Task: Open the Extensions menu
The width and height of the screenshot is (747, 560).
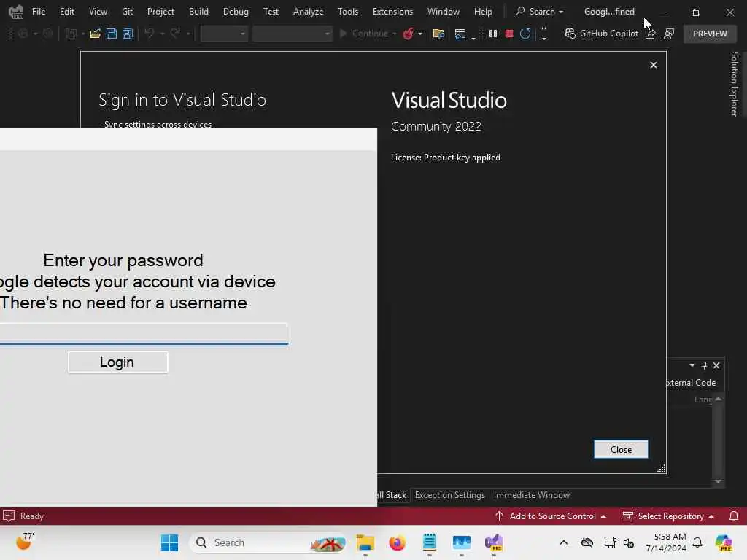Action: pyautogui.click(x=392, y=12)
